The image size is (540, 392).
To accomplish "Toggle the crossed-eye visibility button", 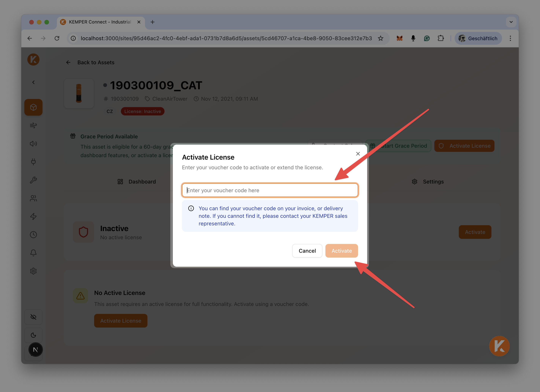I will click(x=33, y=317).
